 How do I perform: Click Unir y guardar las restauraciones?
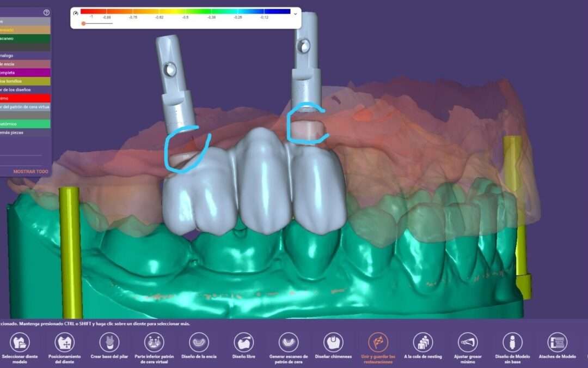378,348
